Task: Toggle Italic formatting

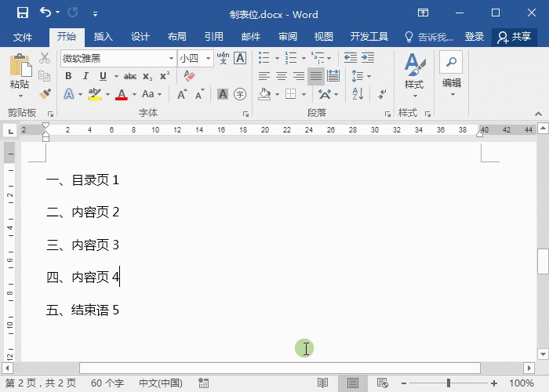Action: (85, 76)
